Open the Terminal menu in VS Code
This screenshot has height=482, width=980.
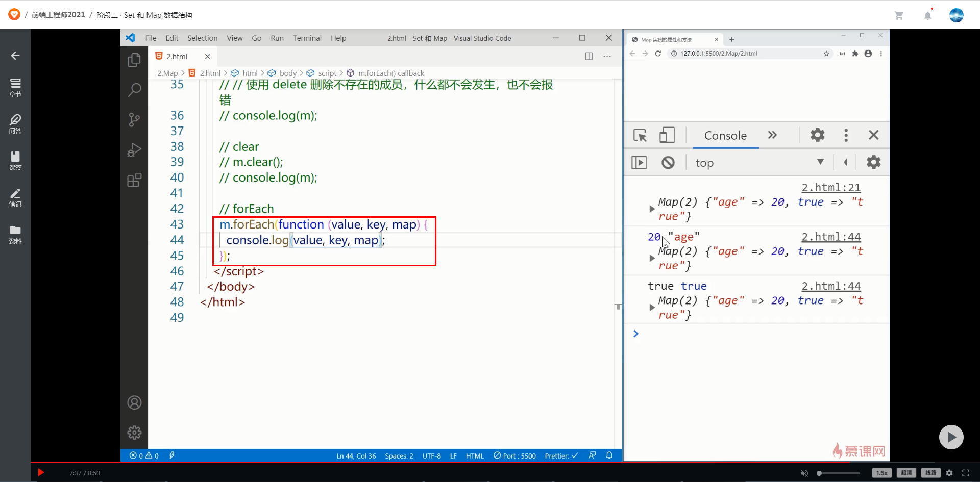pos(307,38)
